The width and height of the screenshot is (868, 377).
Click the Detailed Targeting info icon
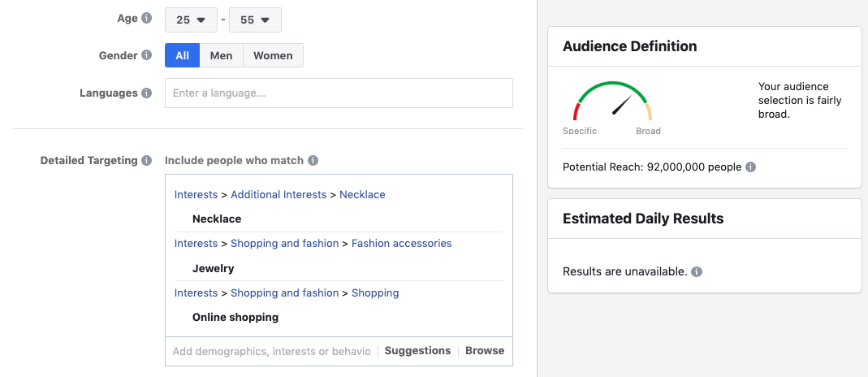click(x=146, y=161)
